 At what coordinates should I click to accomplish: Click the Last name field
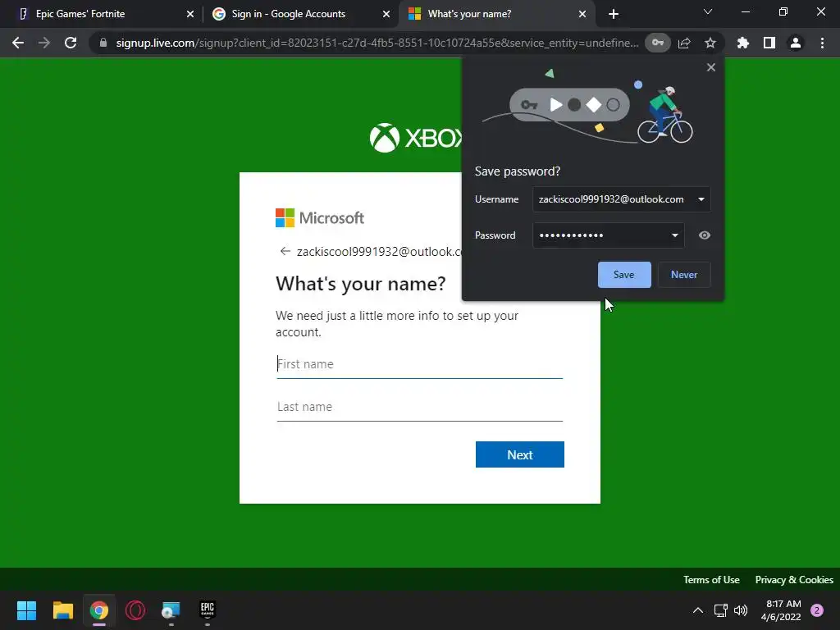pyautogui.click(x=419, y=407)
